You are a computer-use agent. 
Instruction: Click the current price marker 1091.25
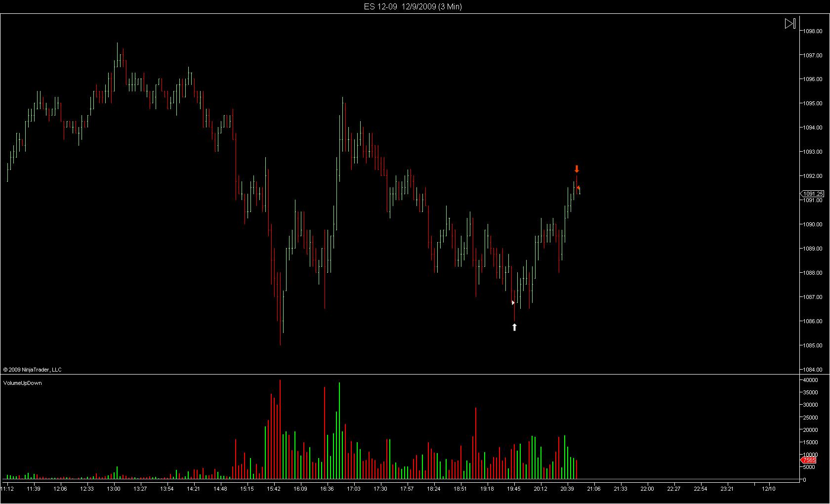point(812,194)
